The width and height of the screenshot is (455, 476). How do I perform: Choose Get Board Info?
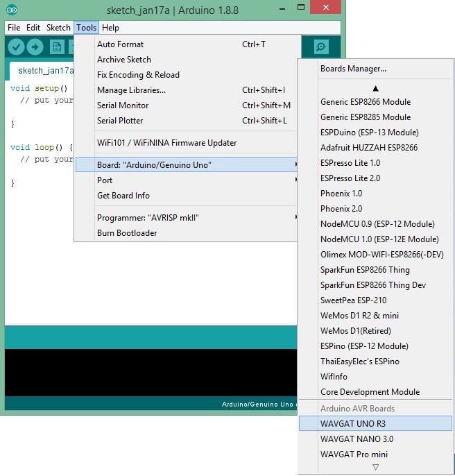pos(185,196)
